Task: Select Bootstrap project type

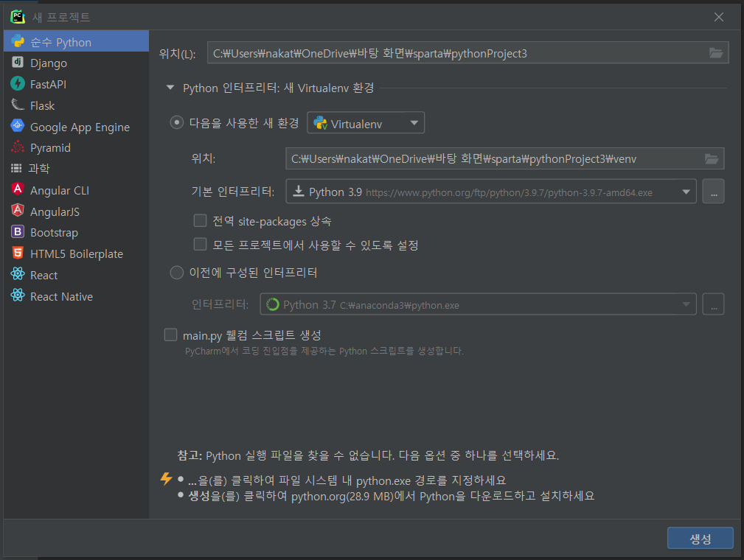Action: pos(77,232)
